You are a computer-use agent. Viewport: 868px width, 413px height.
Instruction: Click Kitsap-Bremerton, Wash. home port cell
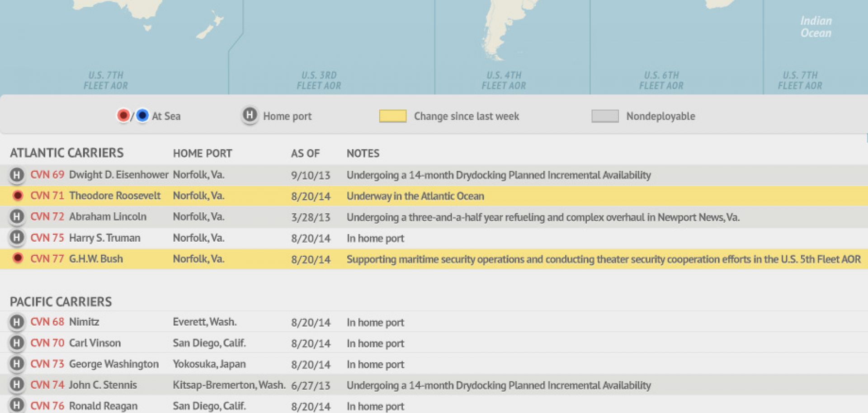point(229,385)
